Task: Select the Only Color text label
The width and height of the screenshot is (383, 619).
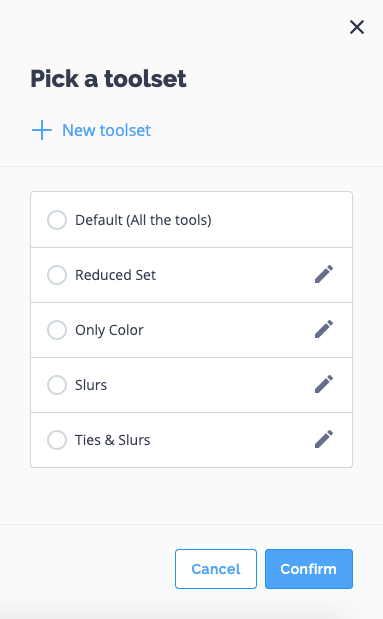Action: 109,330
